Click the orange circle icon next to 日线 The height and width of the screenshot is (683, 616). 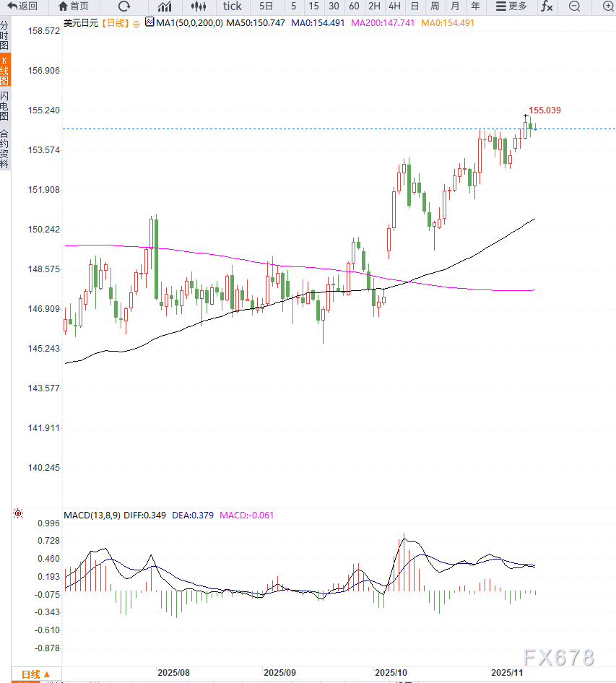coord(136,25)
